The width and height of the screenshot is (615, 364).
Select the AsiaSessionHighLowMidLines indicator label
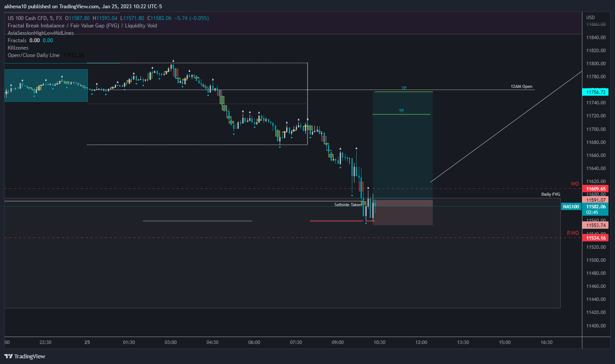pyautogui.click(x=41, y=33)
